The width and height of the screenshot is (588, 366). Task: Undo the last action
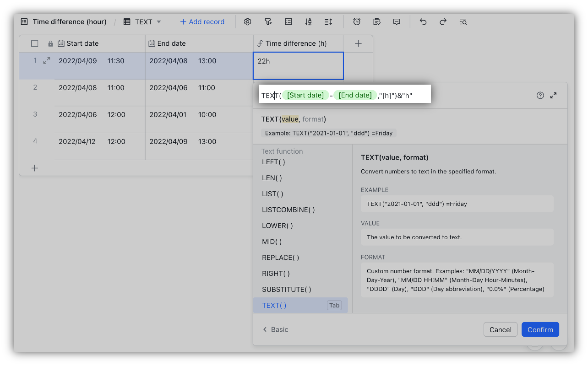coord(423,22)
